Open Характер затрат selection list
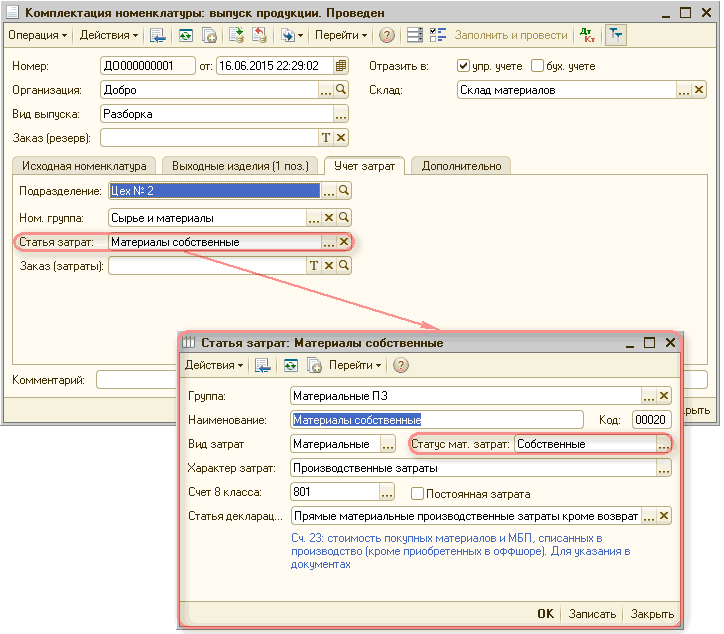Screen dimensions: 724x634 click(664, 468)
